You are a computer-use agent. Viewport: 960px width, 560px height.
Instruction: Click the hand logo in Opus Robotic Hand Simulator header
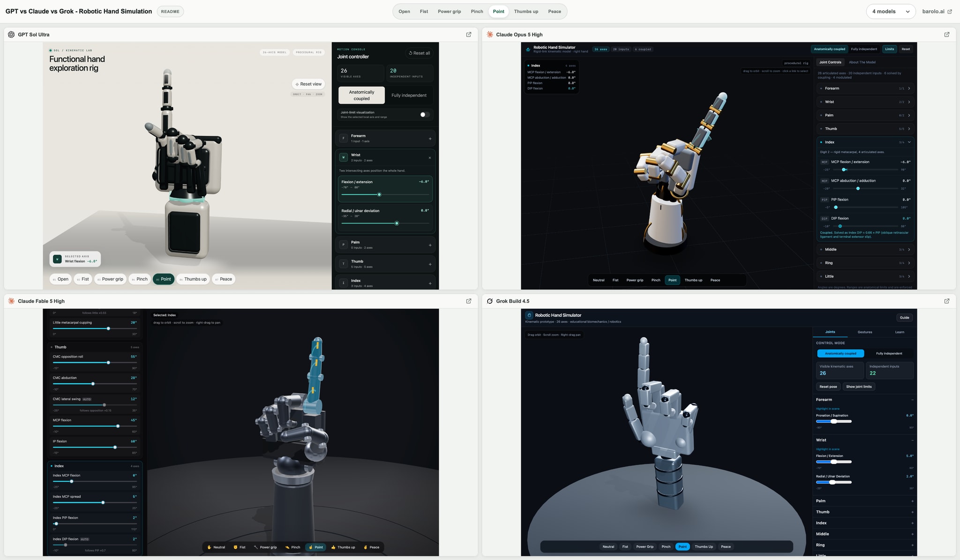click(528, 49)
